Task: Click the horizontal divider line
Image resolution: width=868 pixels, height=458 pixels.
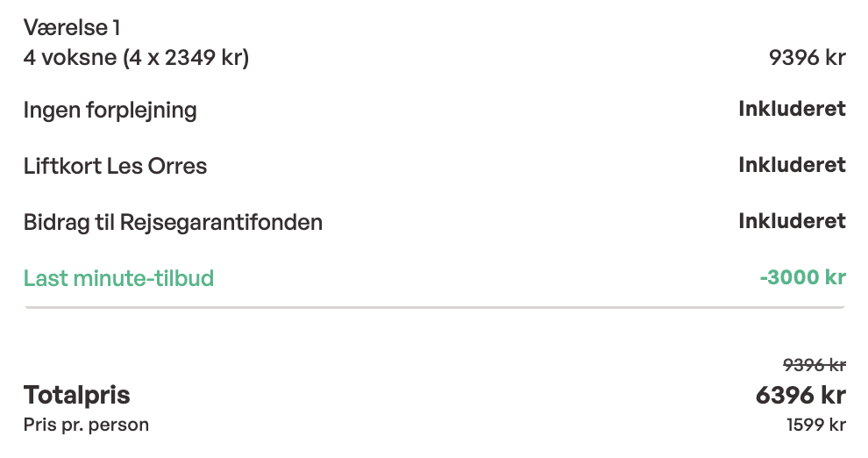Action: coord(434,307)
